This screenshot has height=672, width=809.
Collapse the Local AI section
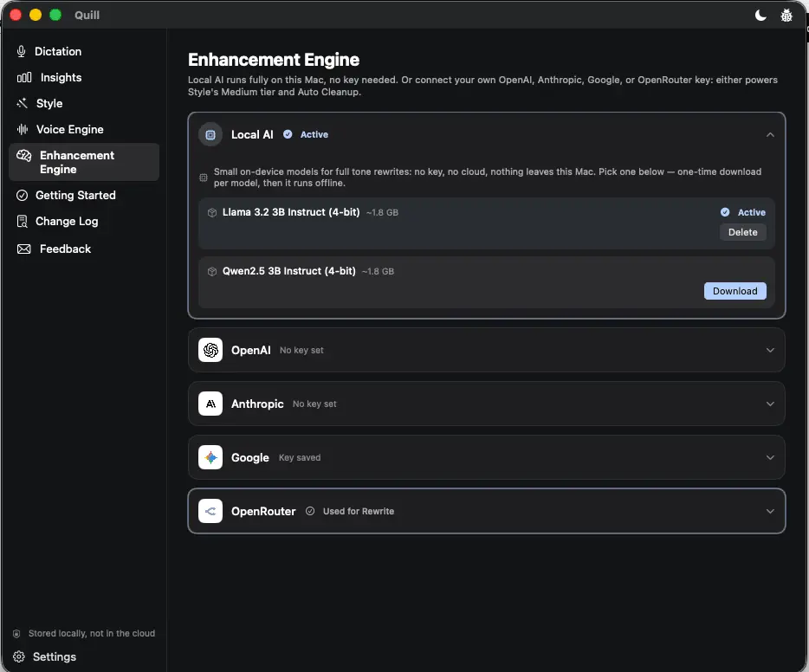(770, 134)
